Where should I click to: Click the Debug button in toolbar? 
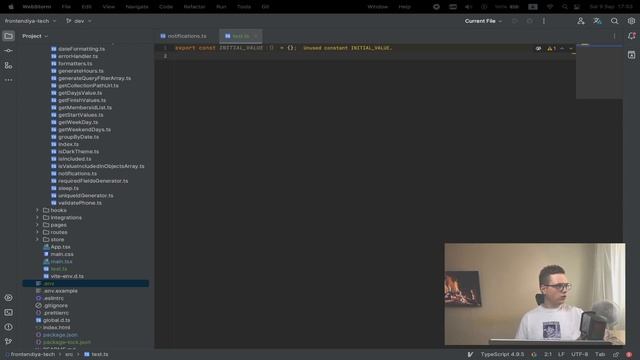[529, 21]
